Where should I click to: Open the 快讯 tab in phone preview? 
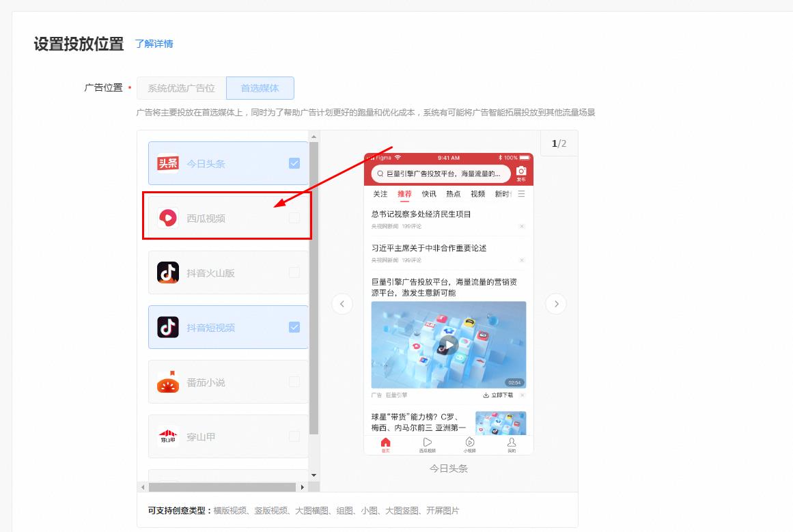click(429, 194)
